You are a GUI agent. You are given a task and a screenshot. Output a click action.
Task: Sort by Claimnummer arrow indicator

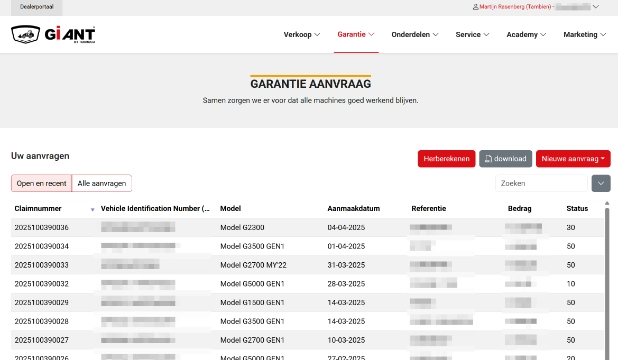pos(93,209)
